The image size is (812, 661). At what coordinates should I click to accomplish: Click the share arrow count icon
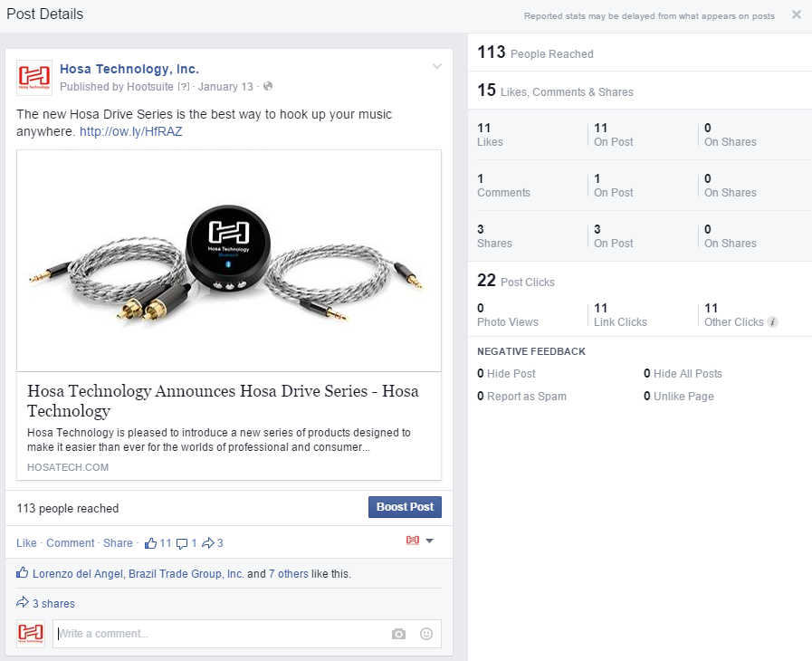point(208,543)
